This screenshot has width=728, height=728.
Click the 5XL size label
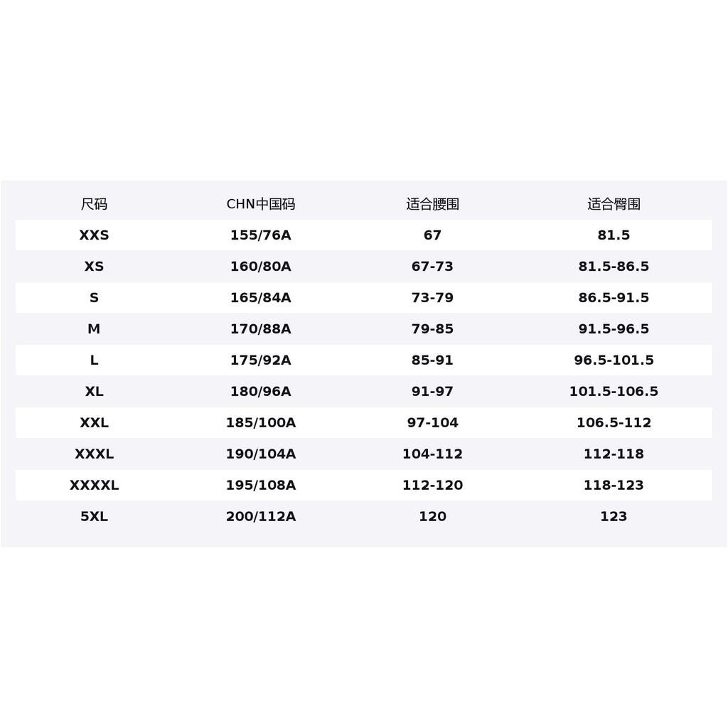pyautogui.click(x=94, y=516)
